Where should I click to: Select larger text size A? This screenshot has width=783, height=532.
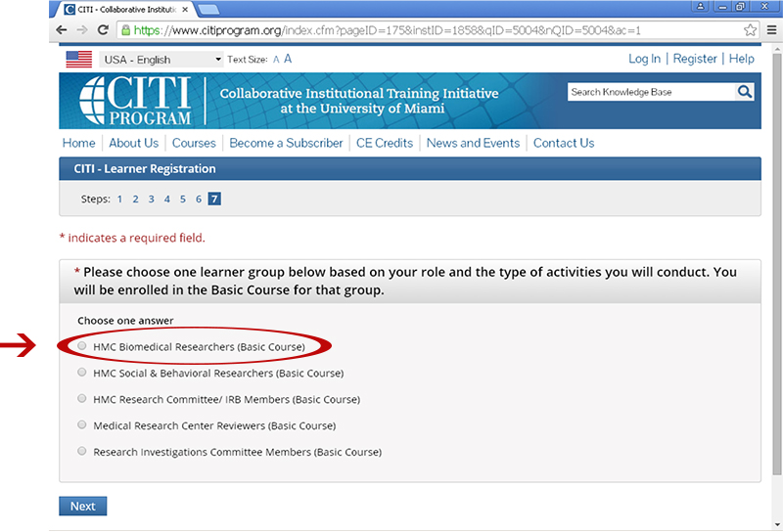[288, 59]
